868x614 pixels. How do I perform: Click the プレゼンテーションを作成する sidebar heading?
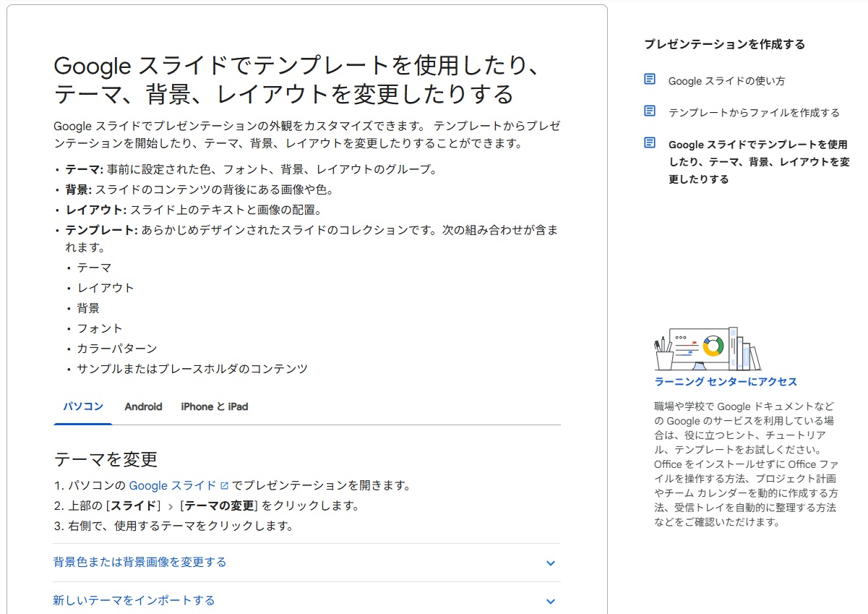724,44
